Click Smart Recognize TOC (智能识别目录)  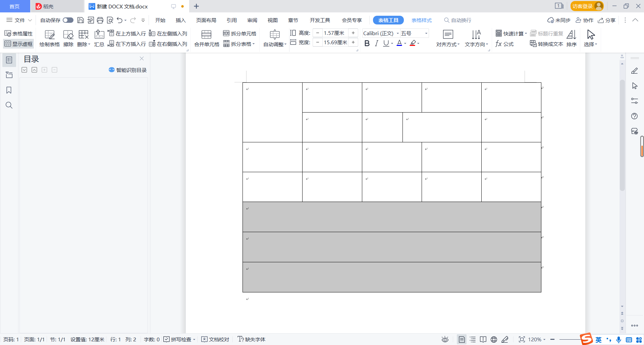pyautogui.click(x=128, y=70)
